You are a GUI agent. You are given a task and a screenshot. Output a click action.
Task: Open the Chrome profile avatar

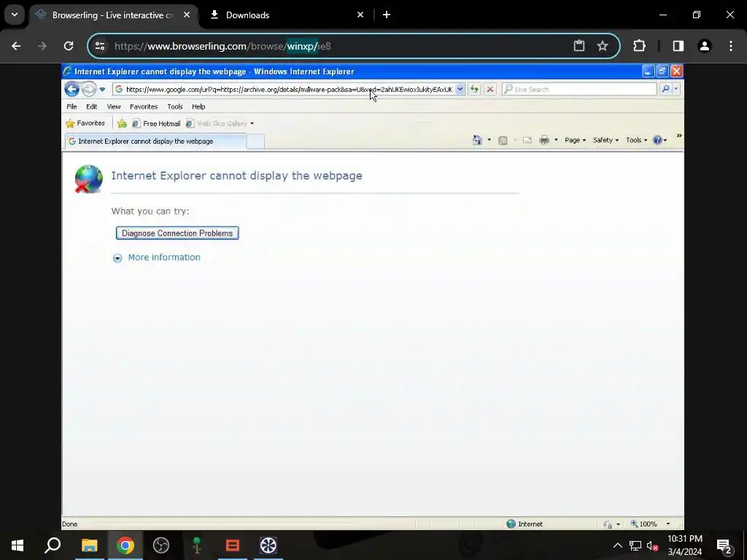click(705, 46)
